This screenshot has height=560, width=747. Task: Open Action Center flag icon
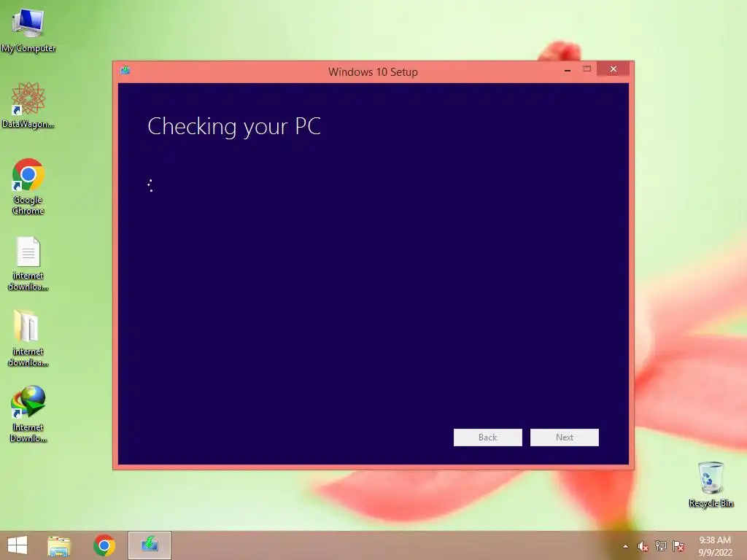point(678,546)
